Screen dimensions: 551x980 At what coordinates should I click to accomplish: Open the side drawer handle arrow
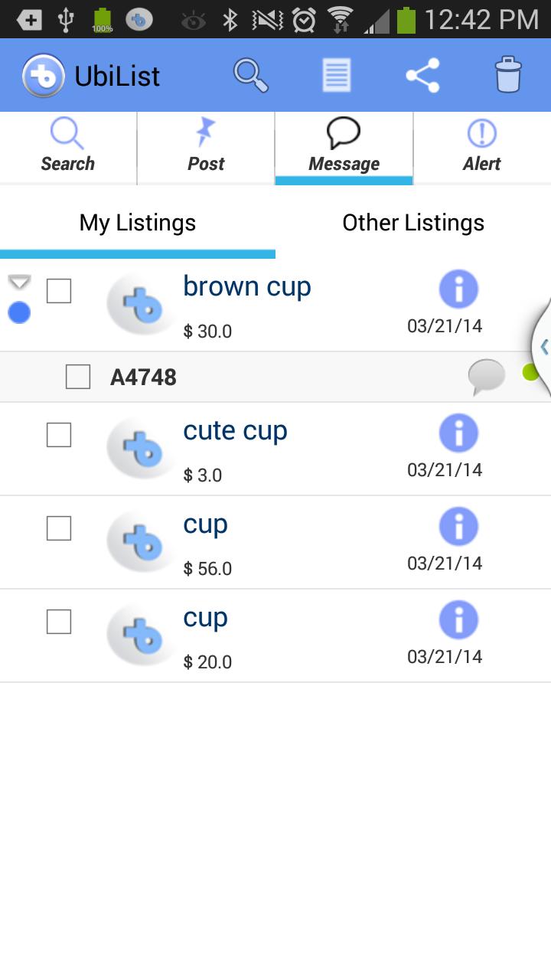point(542,347)
